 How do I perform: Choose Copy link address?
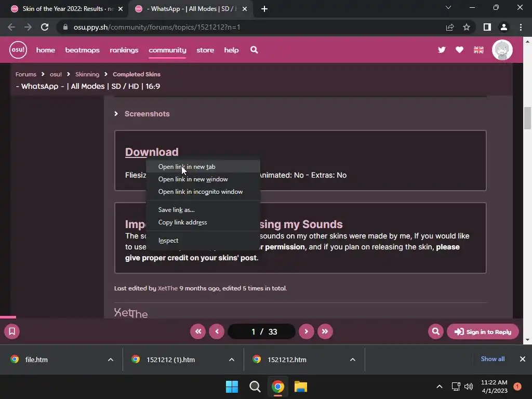(x=203, y=222)
